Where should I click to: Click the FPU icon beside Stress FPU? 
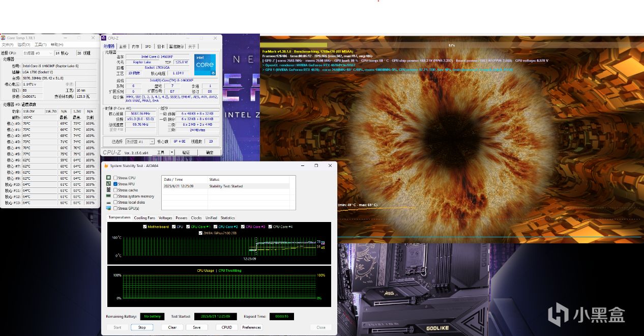(x=108, y=184)
